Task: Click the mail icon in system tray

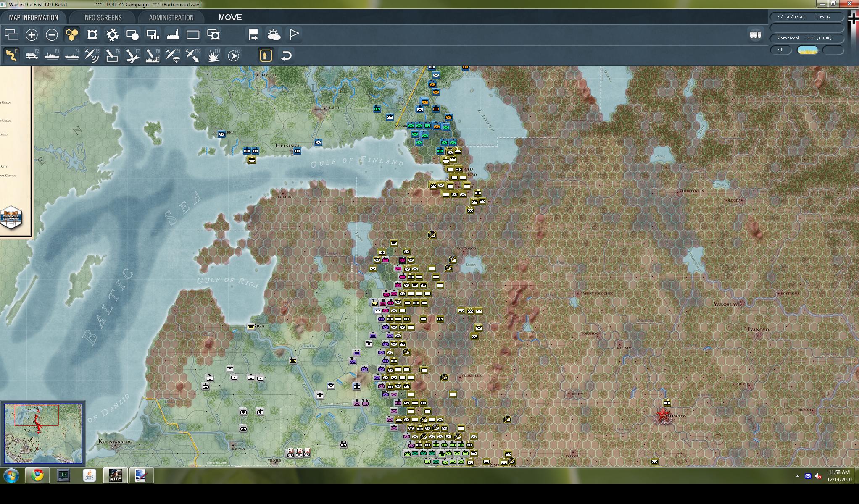Action: click(808, 476)
